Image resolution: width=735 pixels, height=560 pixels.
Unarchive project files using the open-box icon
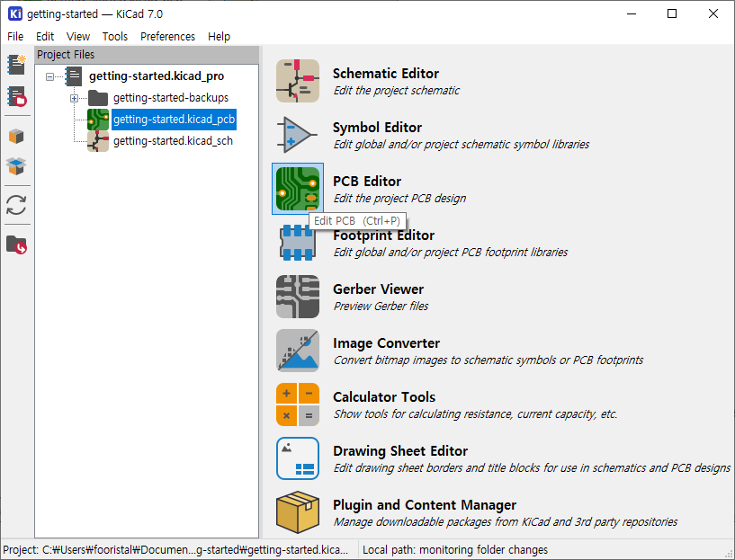pos(16,165)
